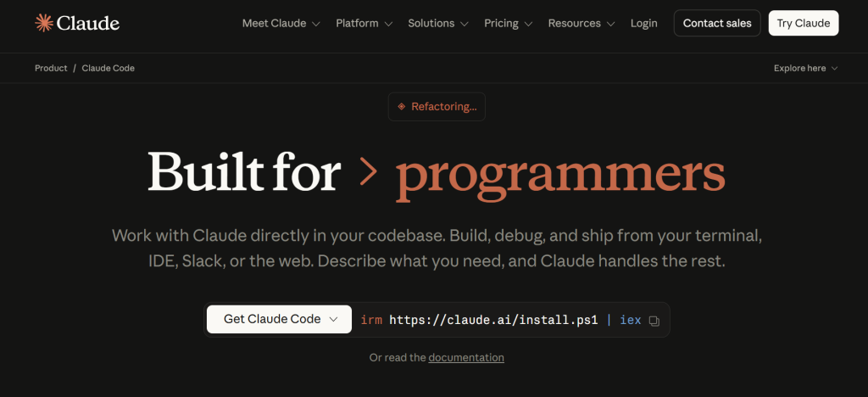Open the Pricing dropdown menu
The height and width of the screenshot is (397, 868).
pyautogui.click(x=509, y=23)
